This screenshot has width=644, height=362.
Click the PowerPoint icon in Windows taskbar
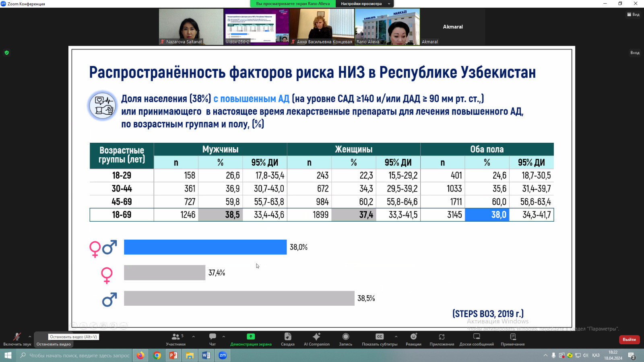click(x=173, y=355)
